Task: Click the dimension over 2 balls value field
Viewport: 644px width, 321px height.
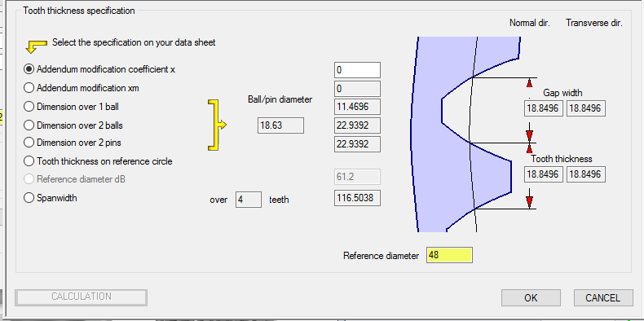Action: coord(357,125)
